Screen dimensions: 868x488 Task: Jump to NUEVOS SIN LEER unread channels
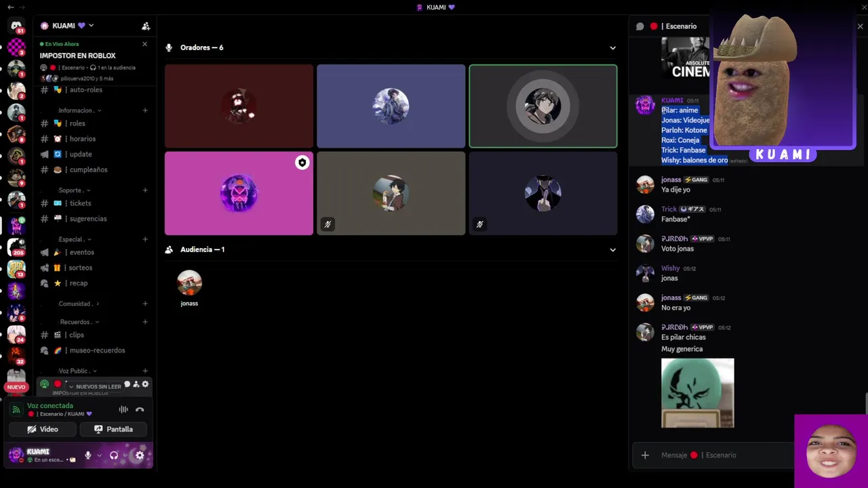[94, 386]
